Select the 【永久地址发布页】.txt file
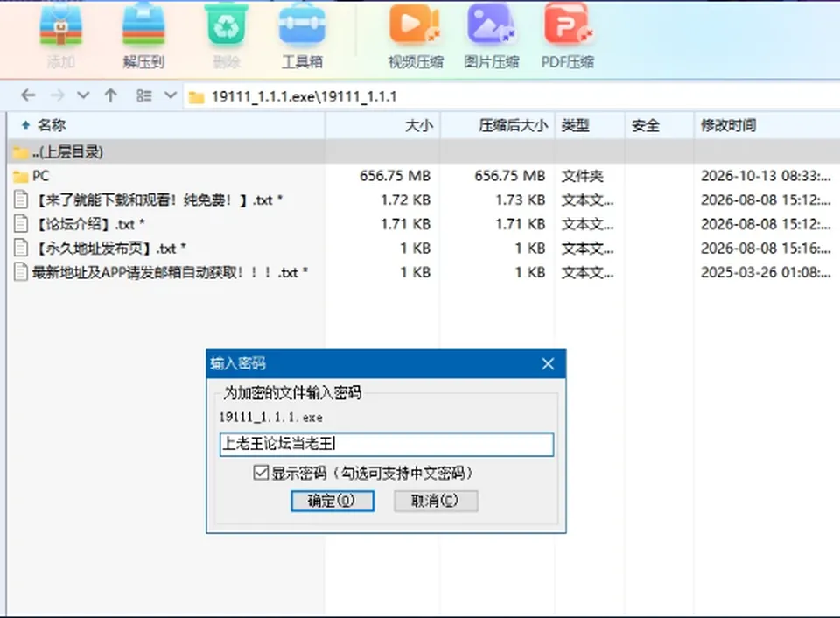Image resolution: width=840 pixels, height=618 pixels. [x=423, y=249]
